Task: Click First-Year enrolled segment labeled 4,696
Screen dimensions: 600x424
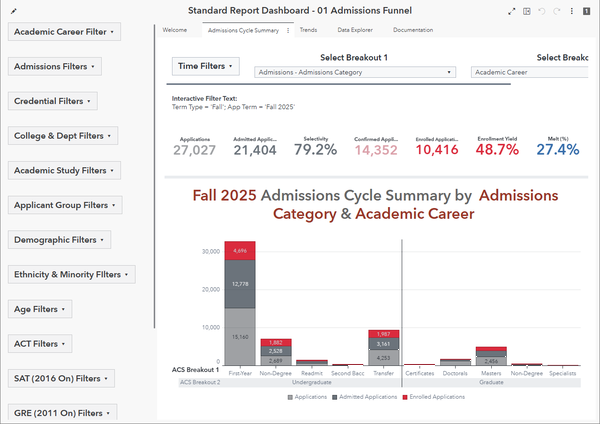Action: (240, 251)
